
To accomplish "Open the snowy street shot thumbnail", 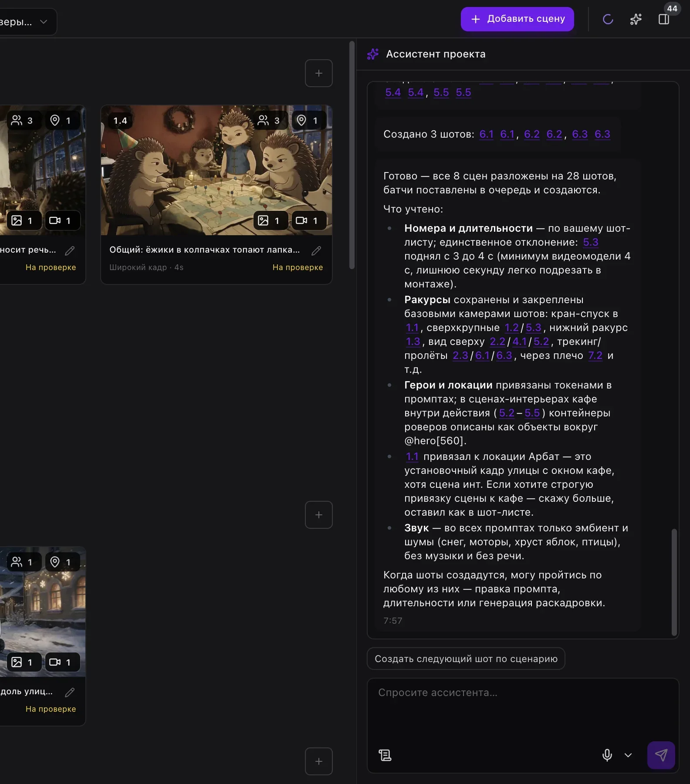I will (x=43, y=612).
